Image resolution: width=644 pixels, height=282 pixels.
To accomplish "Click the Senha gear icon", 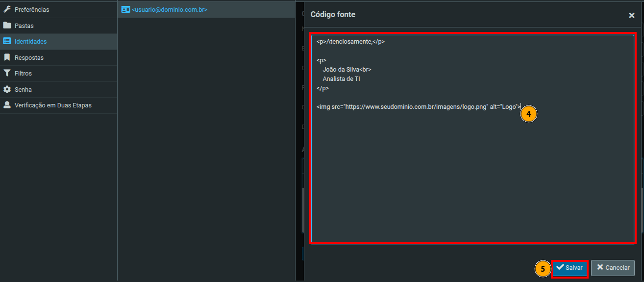I will tap(7, 89).
